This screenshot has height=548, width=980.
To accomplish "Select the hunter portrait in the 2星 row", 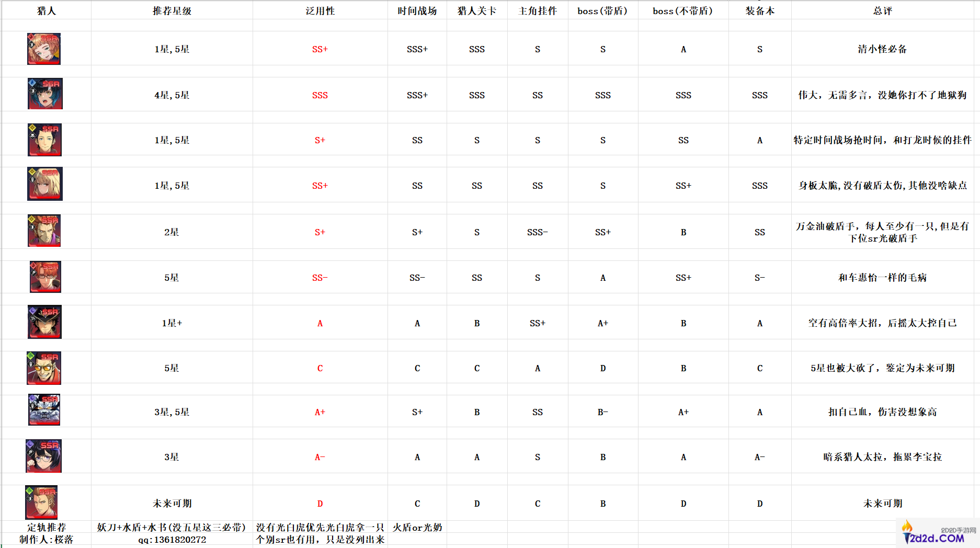I will click(x=44, y=231).
